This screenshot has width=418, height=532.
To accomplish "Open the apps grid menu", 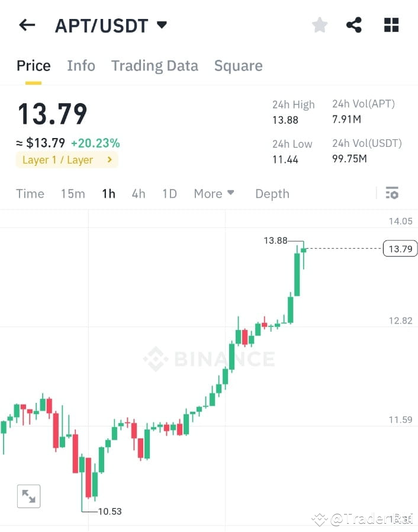I will 391,25.
